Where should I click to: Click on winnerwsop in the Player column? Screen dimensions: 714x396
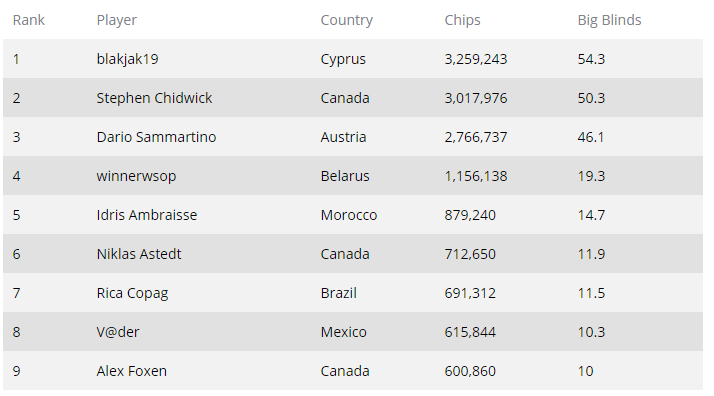click(136, 176)
